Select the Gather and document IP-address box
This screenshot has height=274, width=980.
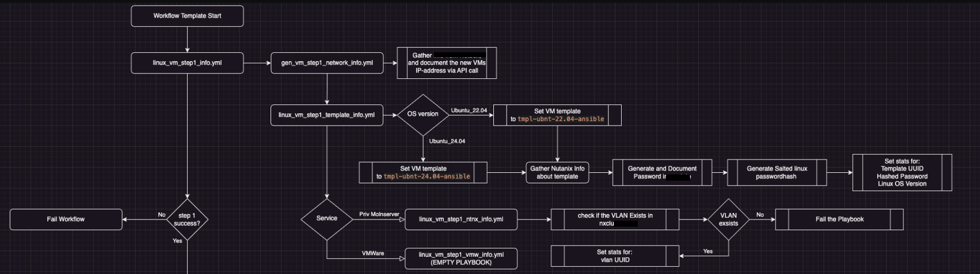click(447, 63)
